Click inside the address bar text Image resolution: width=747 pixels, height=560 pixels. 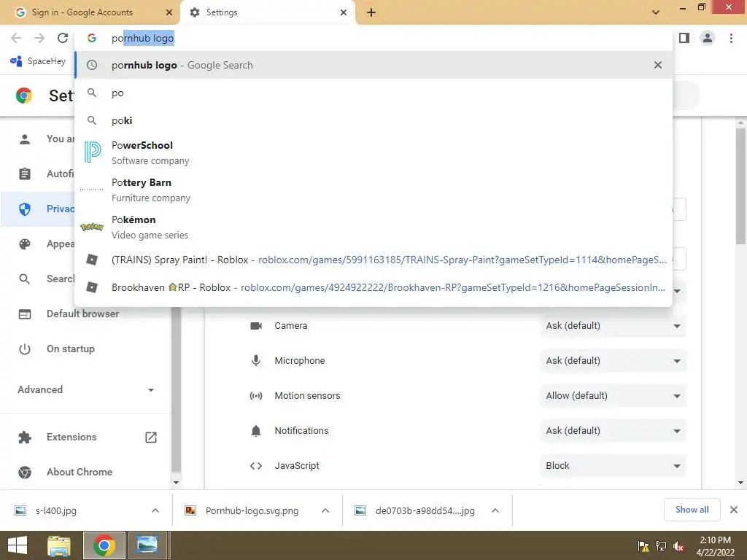(142, 38)
